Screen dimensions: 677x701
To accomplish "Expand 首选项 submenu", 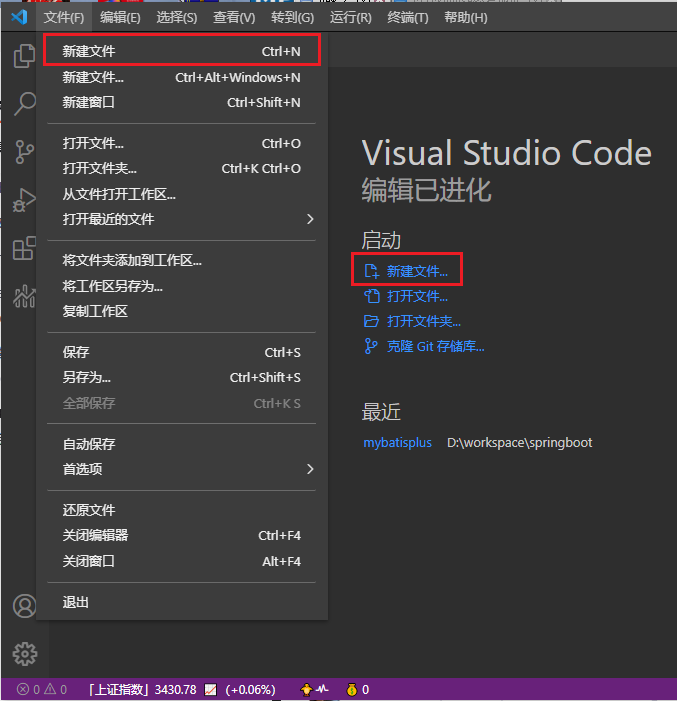I will pos(182,469).
